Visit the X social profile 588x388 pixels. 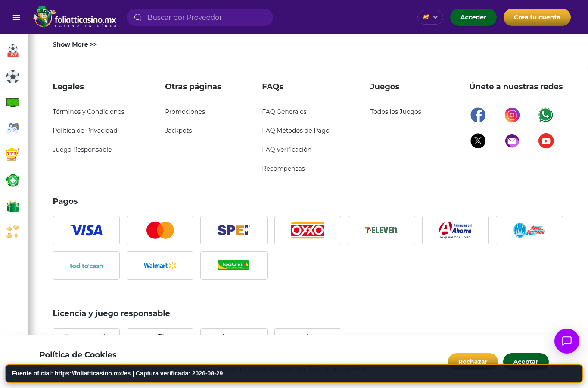point(478,141)
